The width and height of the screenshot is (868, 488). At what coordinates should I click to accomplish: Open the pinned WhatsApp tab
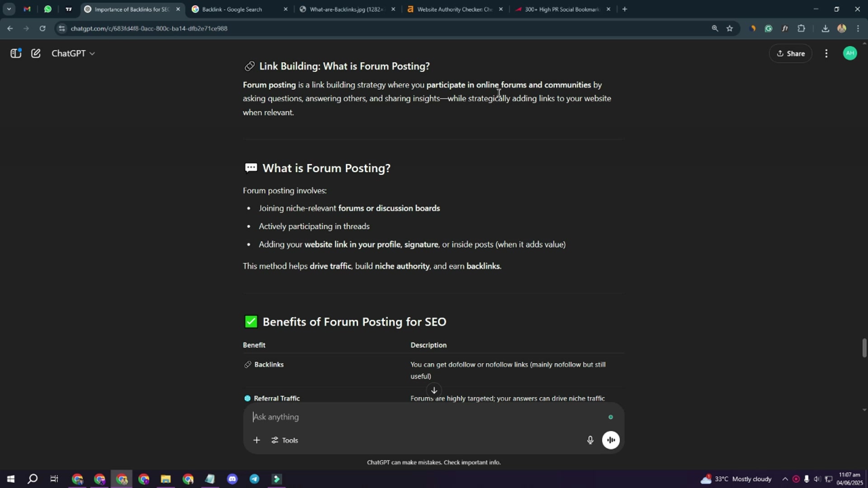tap(48, 9)
